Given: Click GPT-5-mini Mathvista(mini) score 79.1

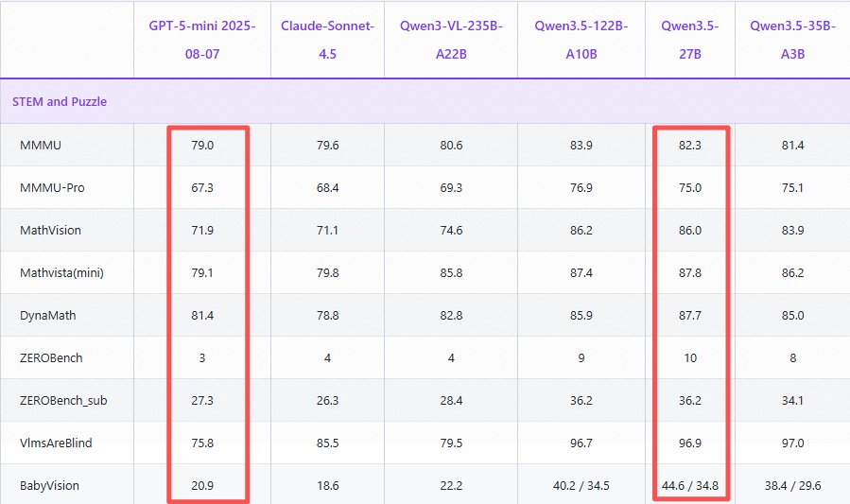Looking at the screenshot, I should click(x=202, y=272).
